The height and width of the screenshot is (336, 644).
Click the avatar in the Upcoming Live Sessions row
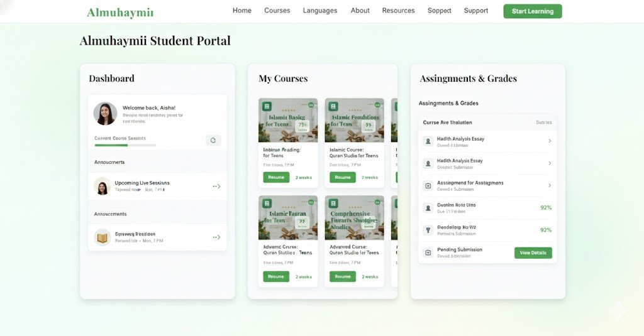point(103,187)
